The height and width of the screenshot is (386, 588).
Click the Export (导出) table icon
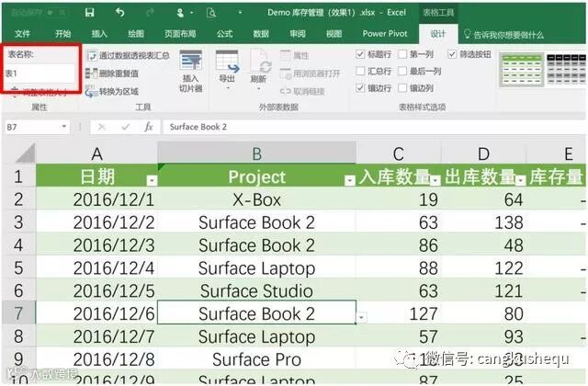[x=227, y=62]
